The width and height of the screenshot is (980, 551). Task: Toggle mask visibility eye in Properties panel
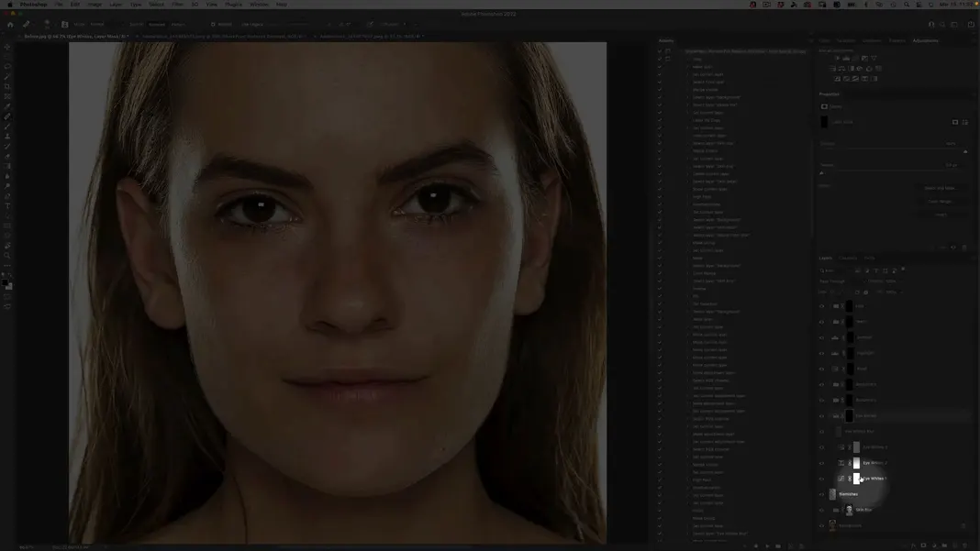[x=953, y=248]
